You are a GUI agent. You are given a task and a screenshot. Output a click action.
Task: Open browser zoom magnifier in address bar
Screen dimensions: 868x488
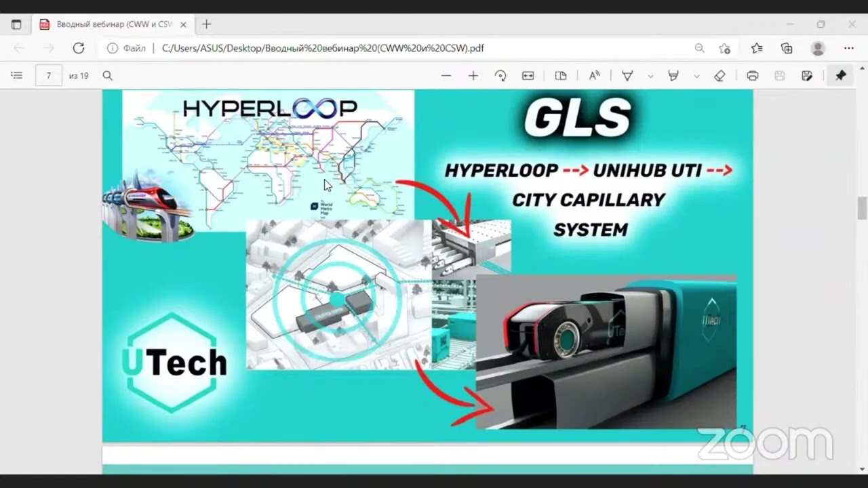click(699, 48)
